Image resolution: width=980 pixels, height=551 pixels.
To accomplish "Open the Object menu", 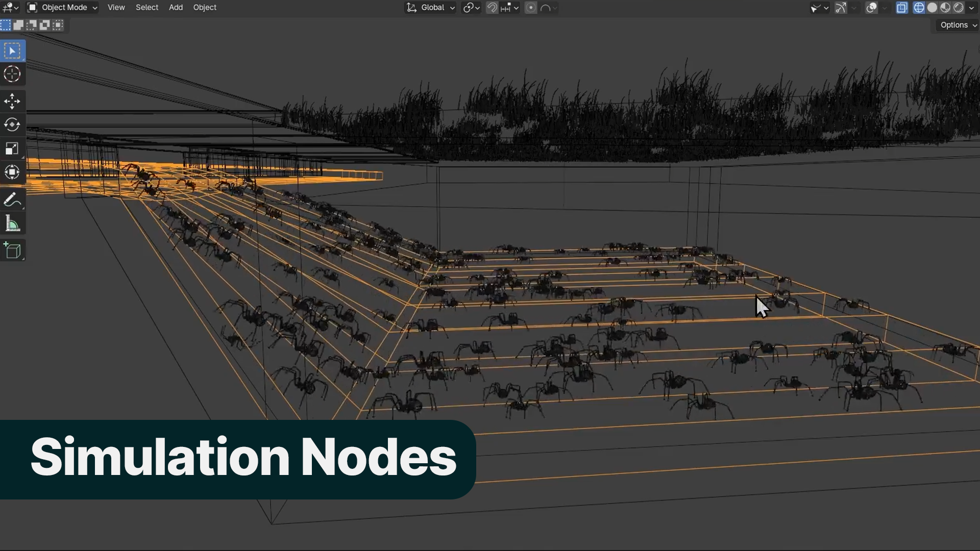I will [x=205, y=8].
